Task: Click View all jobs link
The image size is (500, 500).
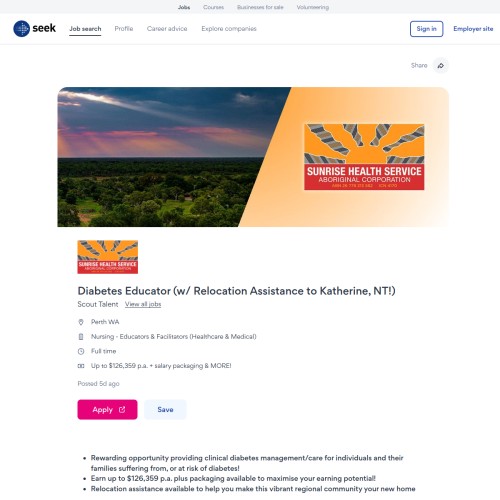Action: click(143, 304)
